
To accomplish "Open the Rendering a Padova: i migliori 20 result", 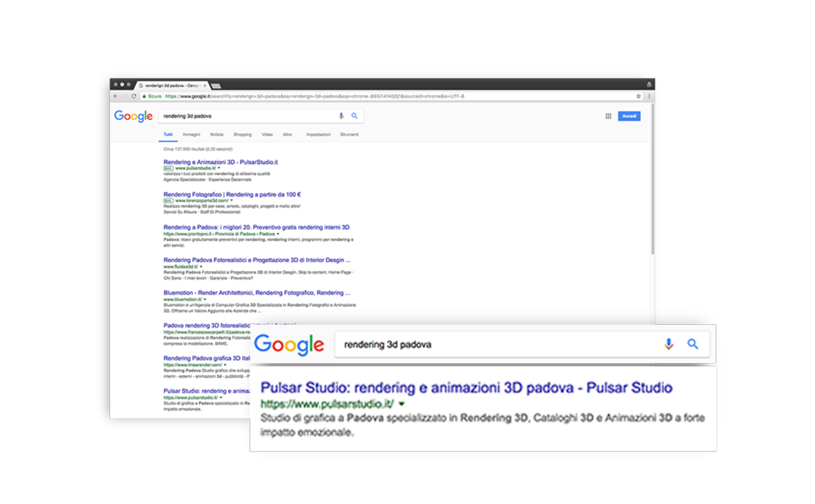I will coord(256,227).
